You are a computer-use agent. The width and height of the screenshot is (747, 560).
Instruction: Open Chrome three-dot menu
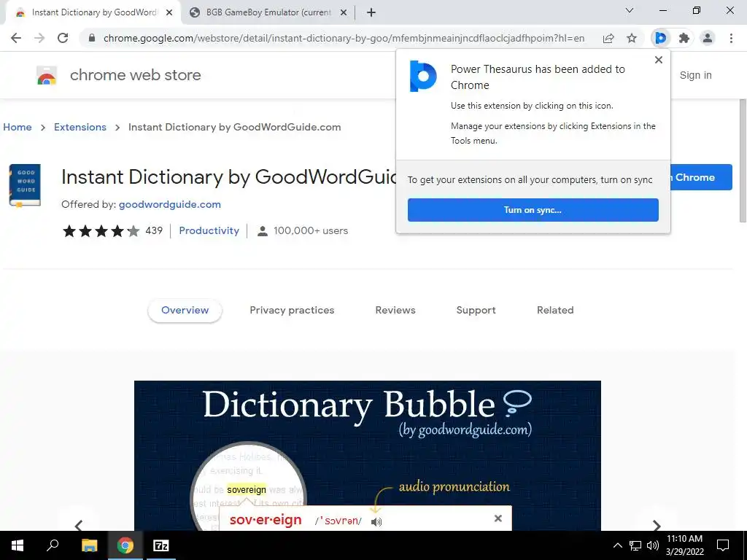pos(731,38)
